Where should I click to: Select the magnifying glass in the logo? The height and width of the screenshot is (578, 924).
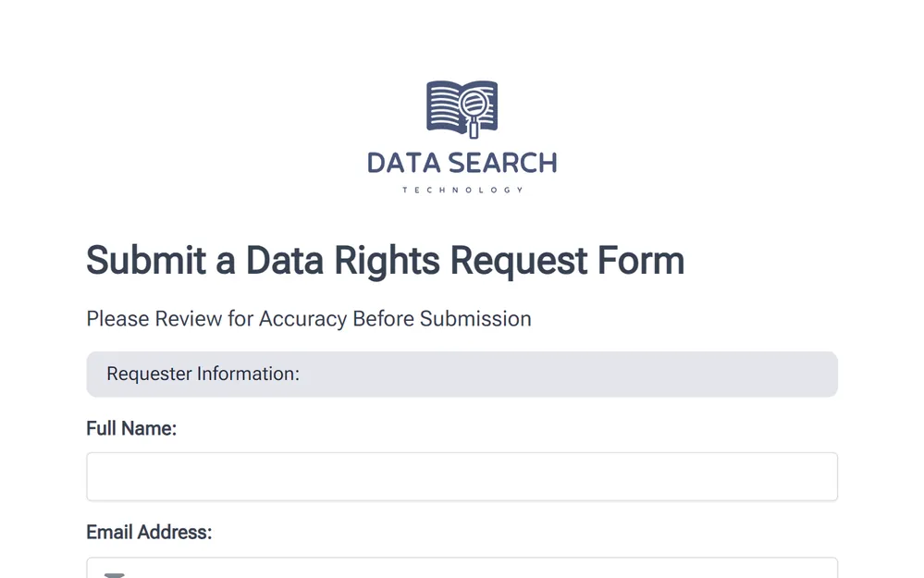pyautogui.click(x=473, y=103)
